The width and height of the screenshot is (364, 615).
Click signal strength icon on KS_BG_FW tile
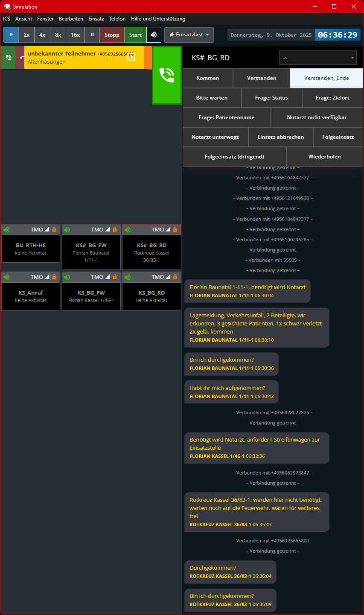point(108,277)
